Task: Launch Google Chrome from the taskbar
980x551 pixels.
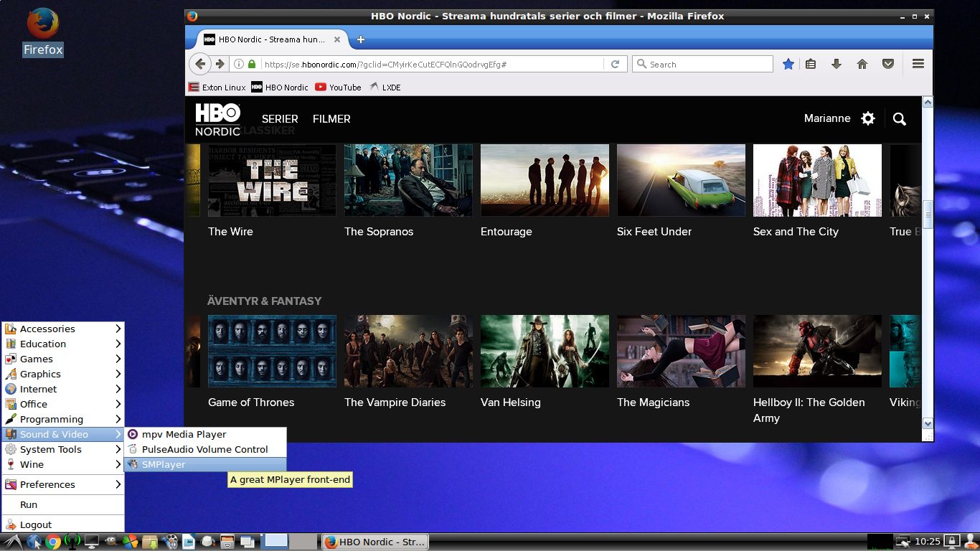Action: (53, 542)
